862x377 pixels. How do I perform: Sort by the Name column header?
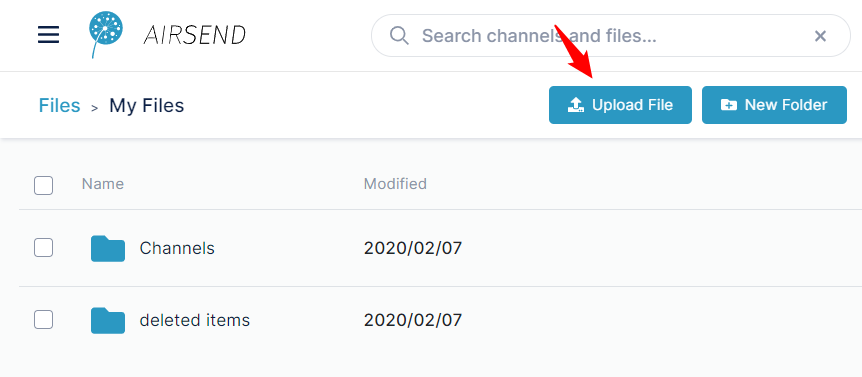(103, 184)
